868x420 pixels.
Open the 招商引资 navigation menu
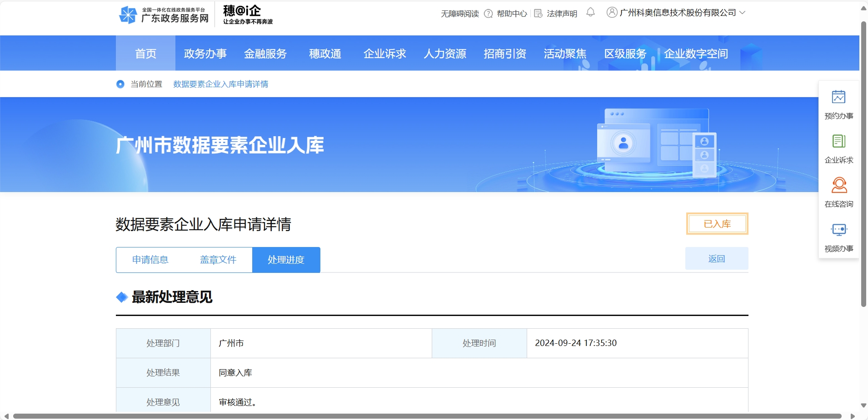pyautogui.click(x=504, y=53)
